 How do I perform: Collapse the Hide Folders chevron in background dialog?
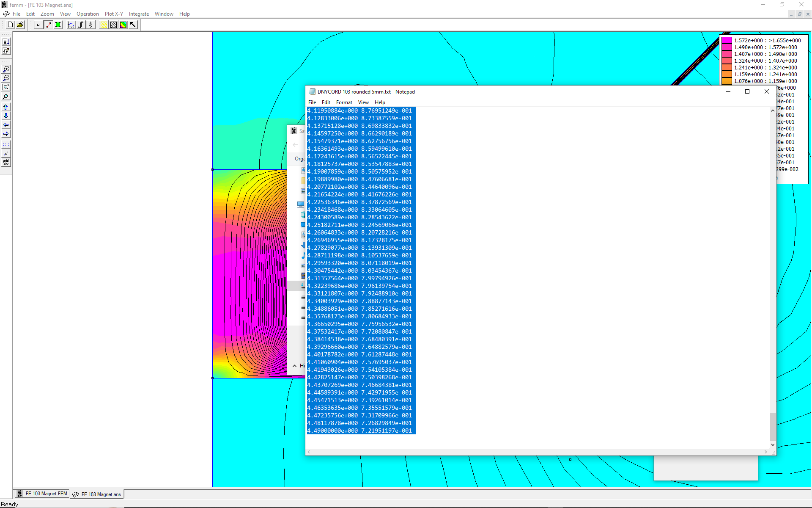tap(294, 366)
